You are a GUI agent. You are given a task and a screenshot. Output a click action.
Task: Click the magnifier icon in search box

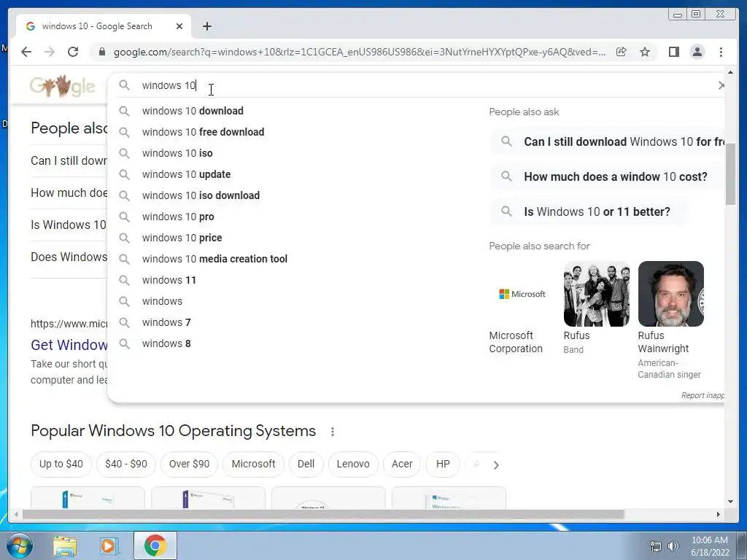(x=124, y=85)
